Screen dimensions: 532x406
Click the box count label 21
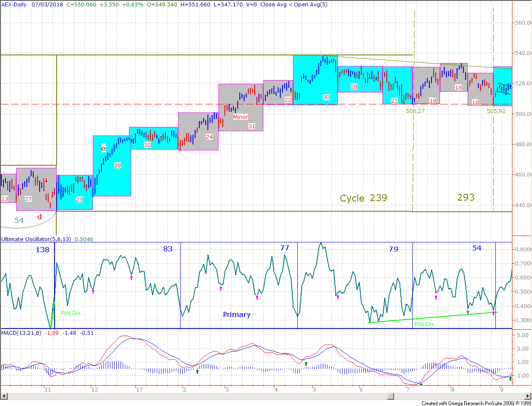[394, 101]
